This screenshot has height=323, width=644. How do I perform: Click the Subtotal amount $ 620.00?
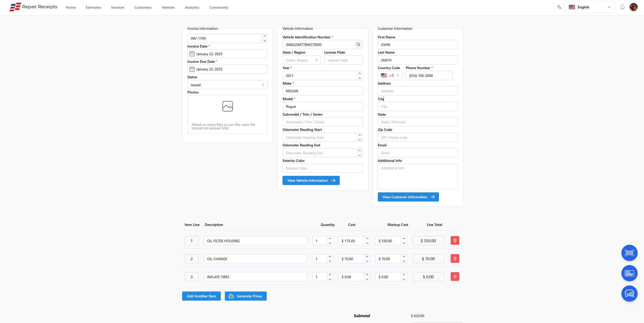point(417,316)
